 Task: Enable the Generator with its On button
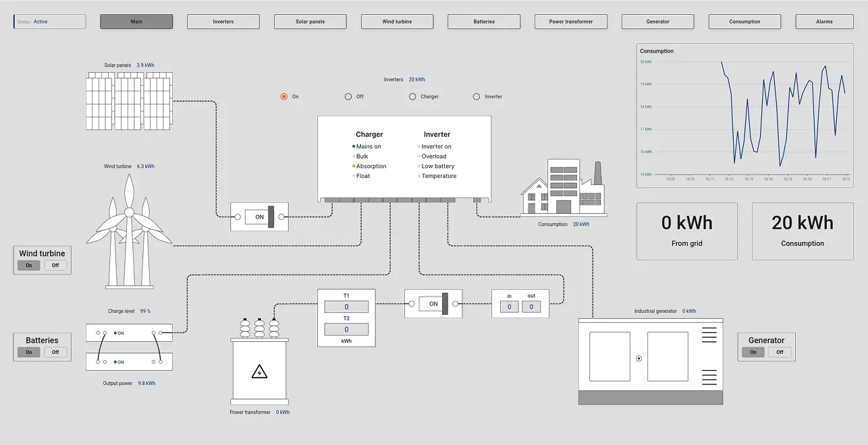click(x=753, y=351)
